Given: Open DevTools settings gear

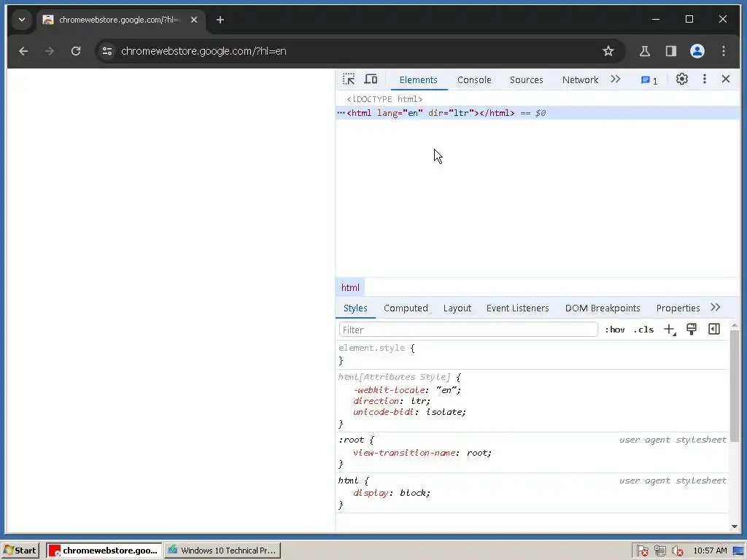Looking at the screenshot, I should 682,79.
